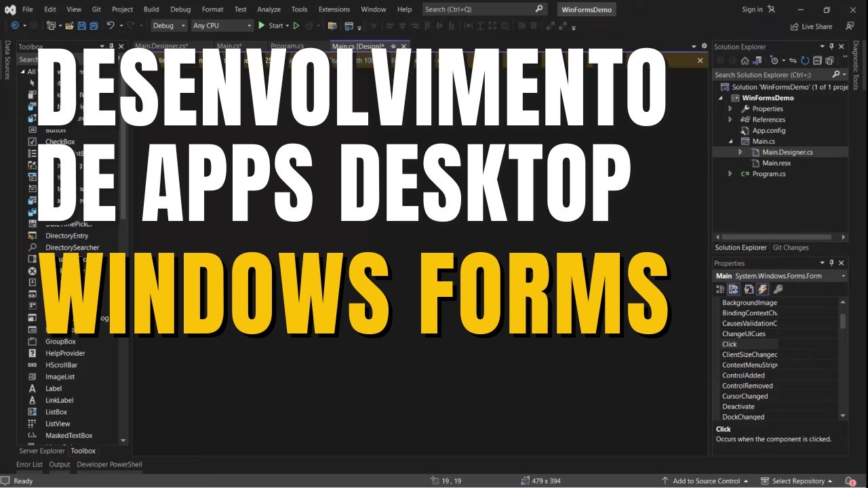Select the Label control in Toolbox
This screenshot has height=488, width=868.
click(54, 388)
